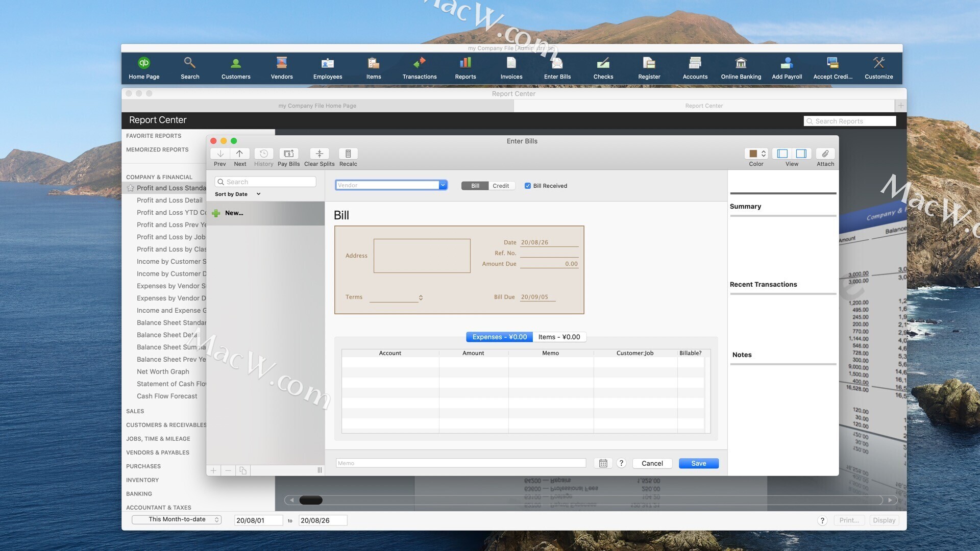Viewport: 980px width, 551px height.
Task: Open the Checks icon
Action: tap(603, 68)
